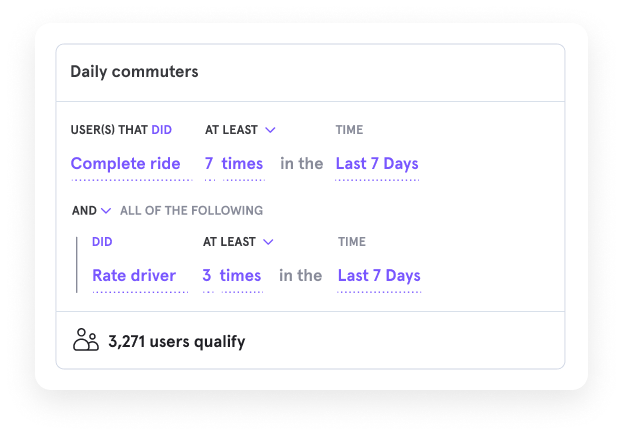
Task: Change Last 7 Days for Complete ride
Action: coord(377,163)
